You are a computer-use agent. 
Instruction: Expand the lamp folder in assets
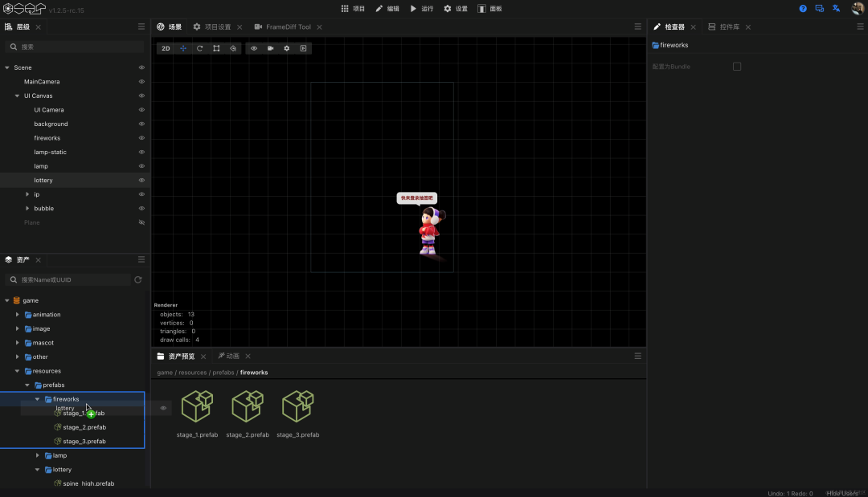[x=38, y=455]
